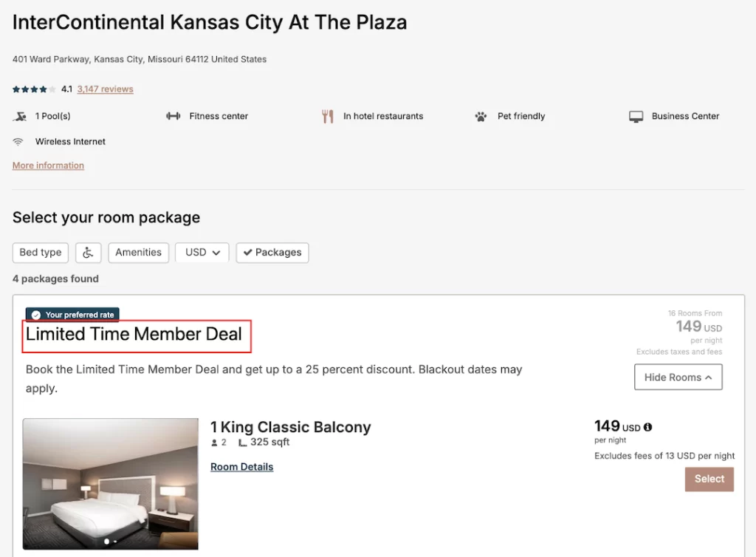Click the pet friendly paw icon

coord(481,116)
